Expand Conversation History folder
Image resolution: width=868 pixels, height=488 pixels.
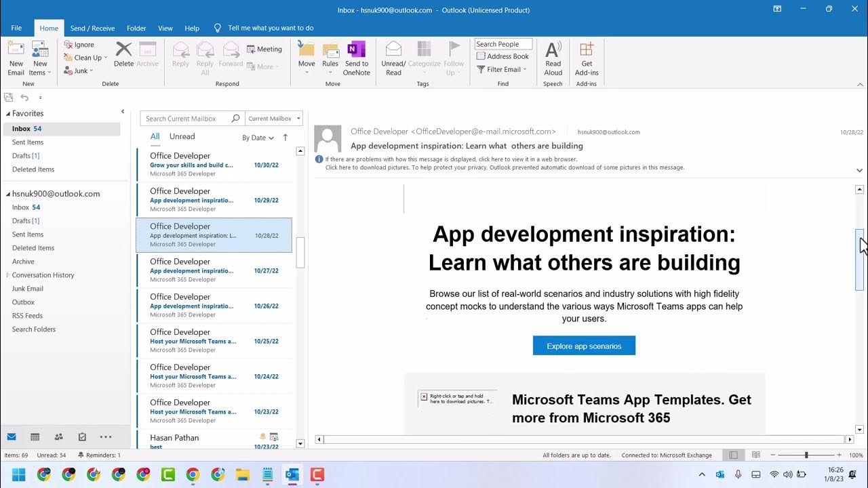[x=8, y=274]
